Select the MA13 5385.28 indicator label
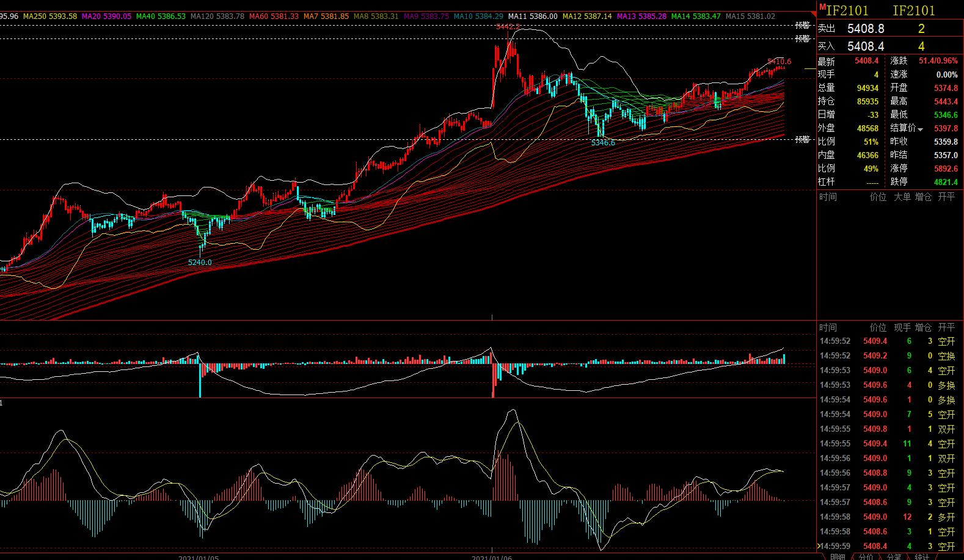The image size is (964, 560). point(641,16)
